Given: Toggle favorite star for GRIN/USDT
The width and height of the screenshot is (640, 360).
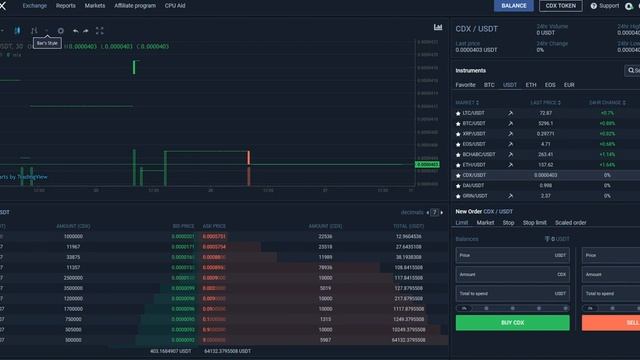Looking at the screenshot, I should pyautogui.click(x=458, y=196).
